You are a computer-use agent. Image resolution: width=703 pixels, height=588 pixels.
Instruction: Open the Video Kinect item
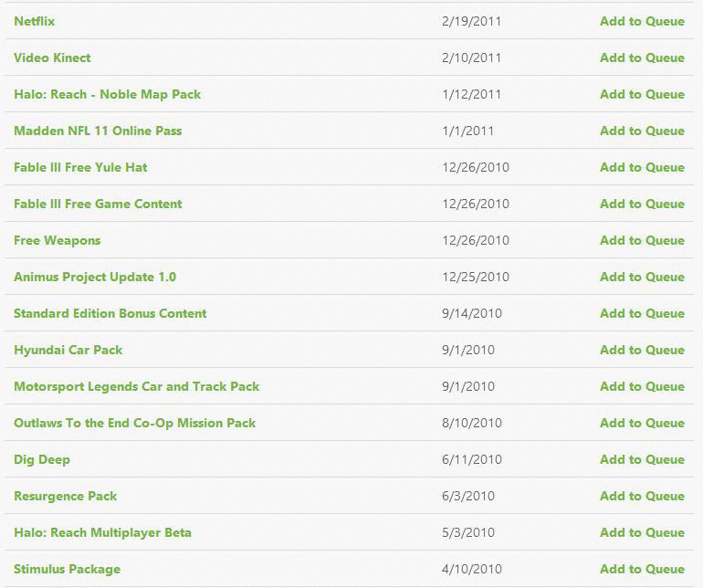52,58
